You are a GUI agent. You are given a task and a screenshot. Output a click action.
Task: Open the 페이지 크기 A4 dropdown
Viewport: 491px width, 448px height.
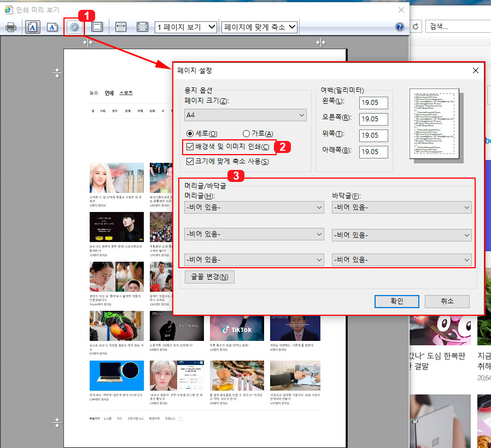(245, 115)
